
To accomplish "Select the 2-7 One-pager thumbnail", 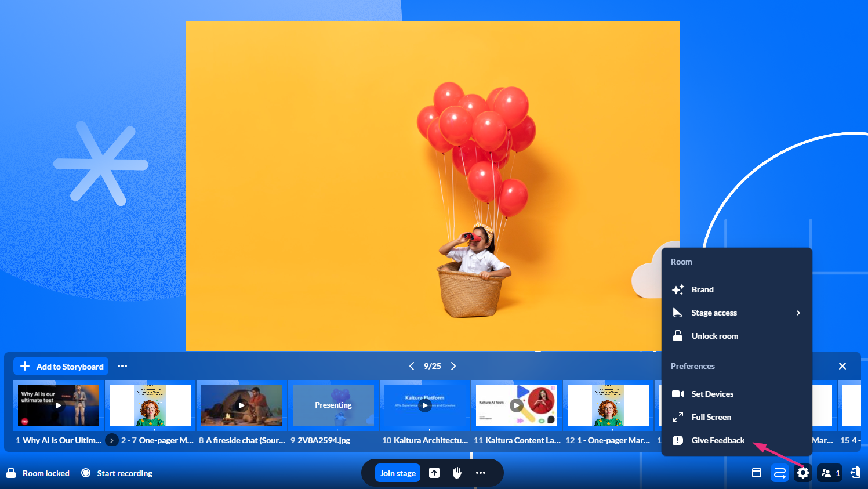I will (150, 405).
